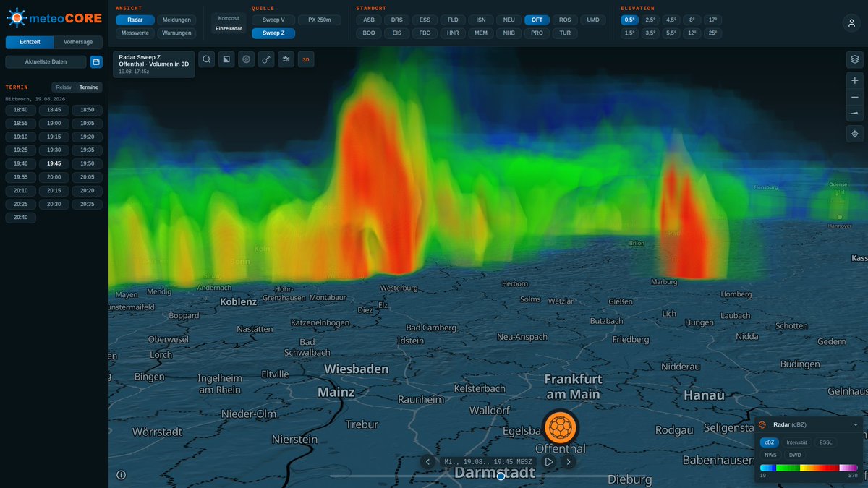Select radar site DRS
This screenshot has width=868, height=488.
pyautogui.click(x=397, y=20)
